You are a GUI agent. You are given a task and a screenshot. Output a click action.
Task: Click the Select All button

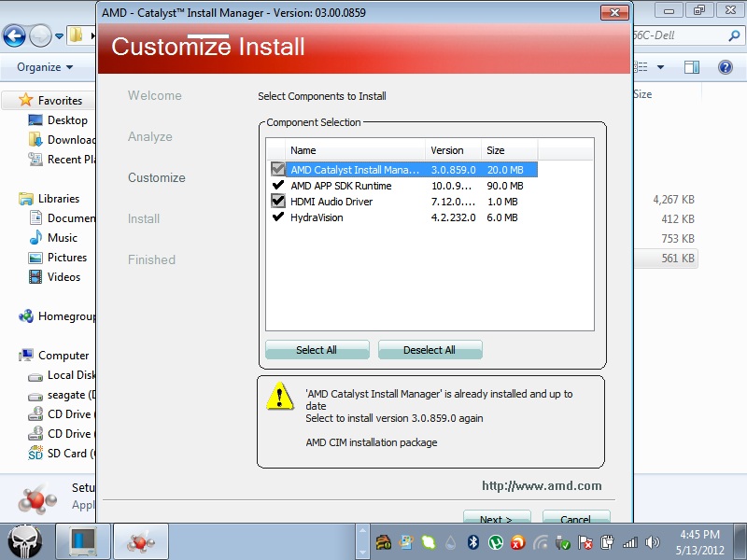pyautogui.click(x=317, y=350)
